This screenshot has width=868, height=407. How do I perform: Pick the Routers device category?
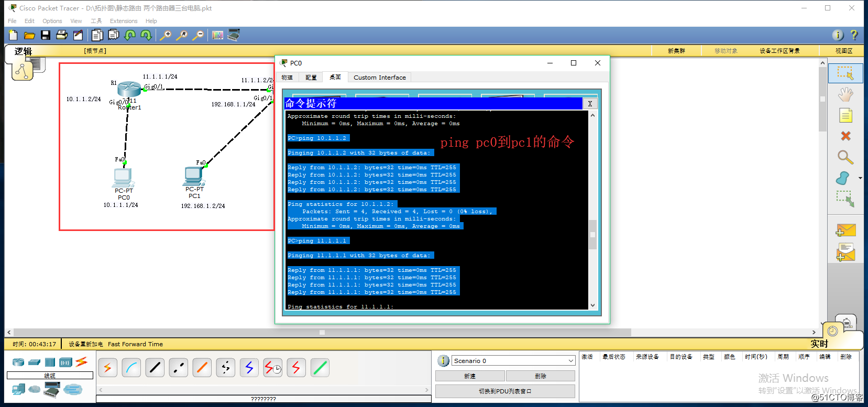pyautogui.click(x=18, y=362)
